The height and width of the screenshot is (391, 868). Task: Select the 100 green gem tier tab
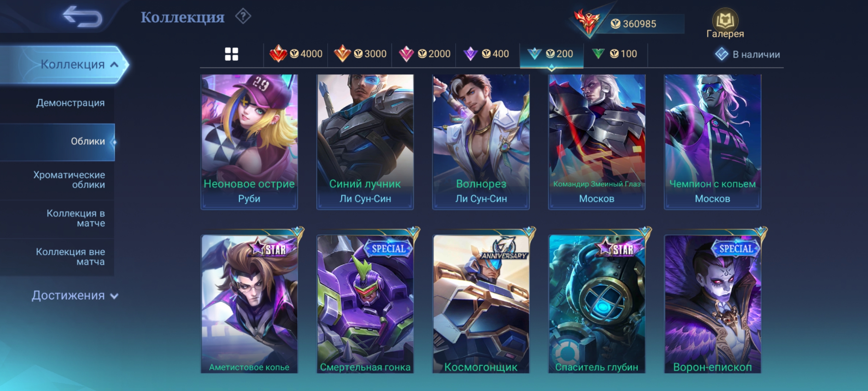pos(614,54)
